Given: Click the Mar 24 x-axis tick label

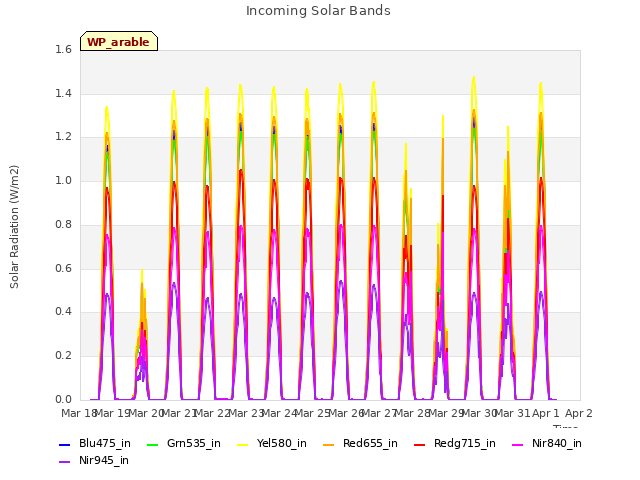Looking at the screenshot, I should click(x=278, y=413).
